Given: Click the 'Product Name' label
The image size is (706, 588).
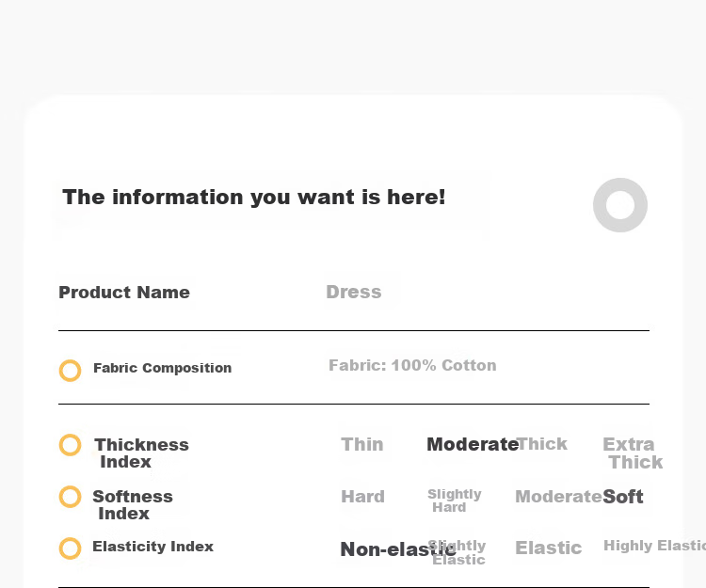Looking at the screenshot, I should click(x=124, y=293).
